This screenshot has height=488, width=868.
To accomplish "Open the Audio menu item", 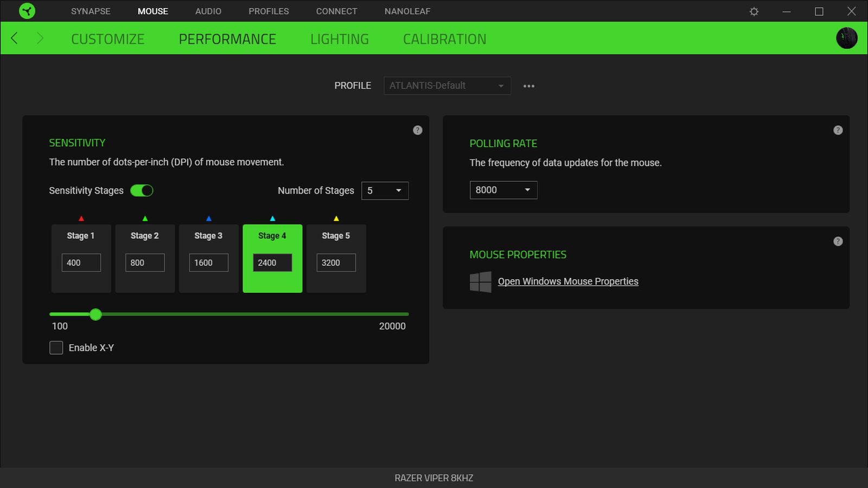I will click(x=208, y=11).
